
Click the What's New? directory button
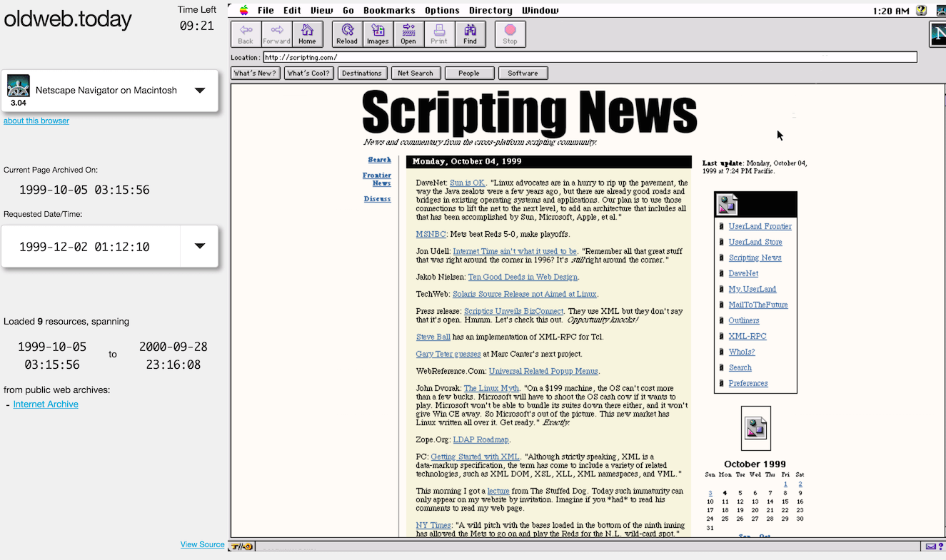[255, 73]
